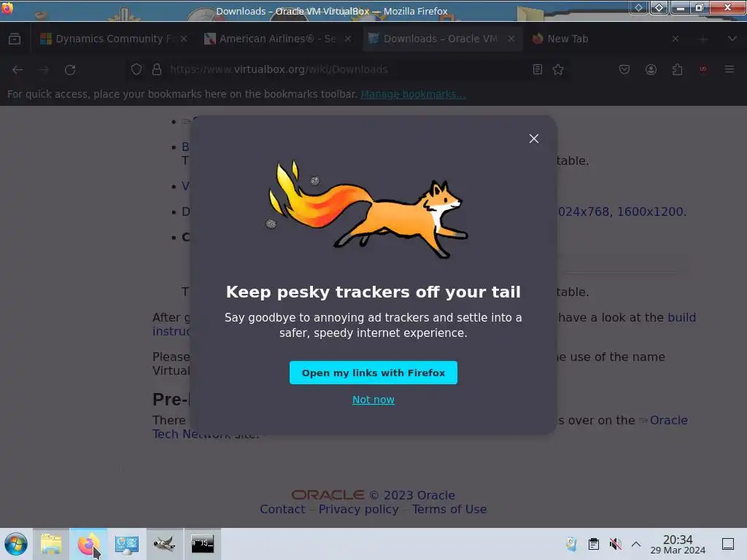Open the build link in page
Image resolution: width=747 pixels, height=560 pixels.
(682, 317)
